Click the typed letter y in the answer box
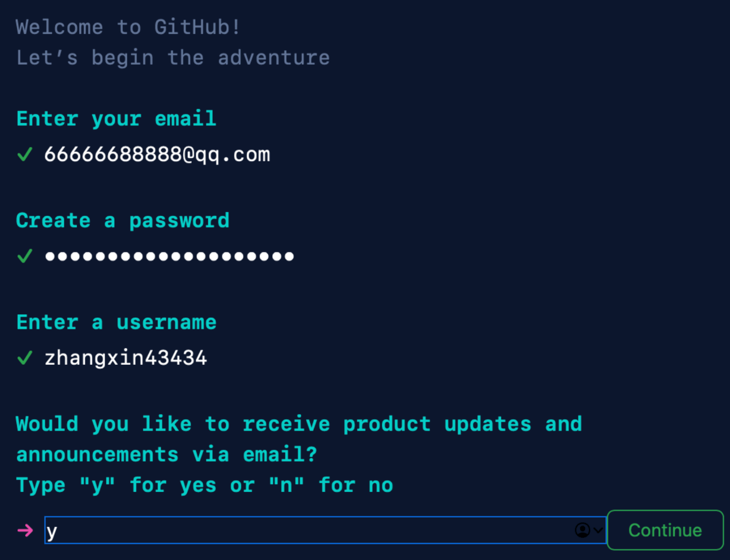Screen dimensions: 730x560 tap(52, 531)
